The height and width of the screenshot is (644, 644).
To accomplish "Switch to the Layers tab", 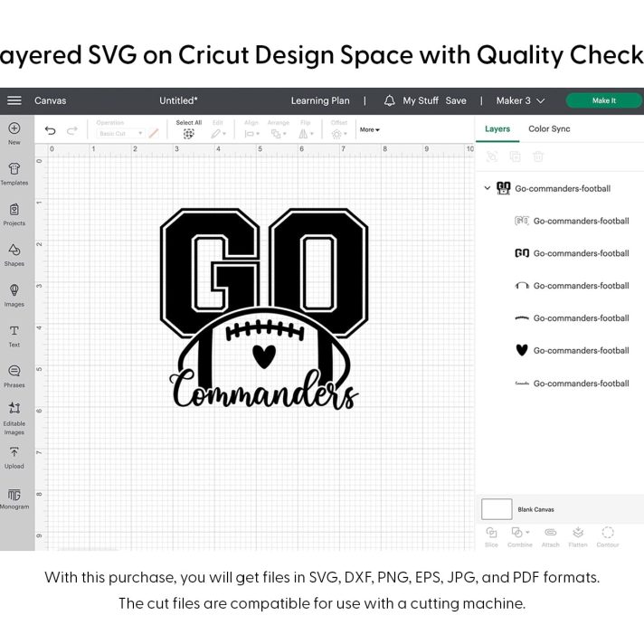I will [x=497, y=129].
